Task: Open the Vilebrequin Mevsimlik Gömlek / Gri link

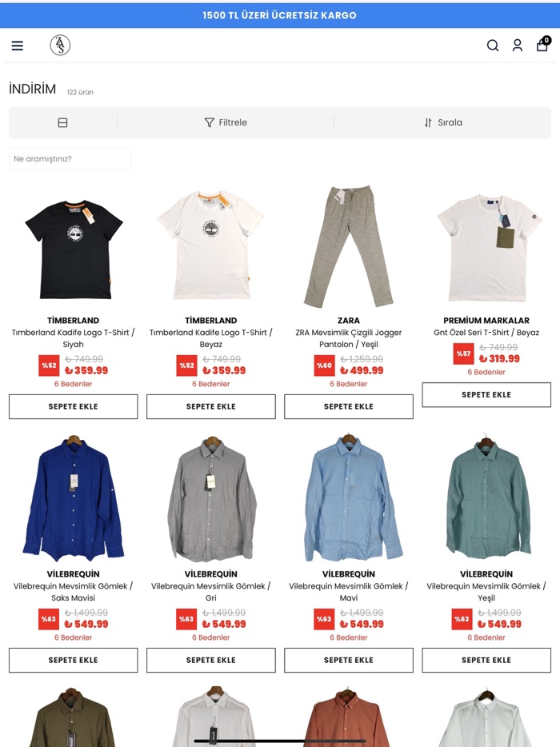Action: 211,592
